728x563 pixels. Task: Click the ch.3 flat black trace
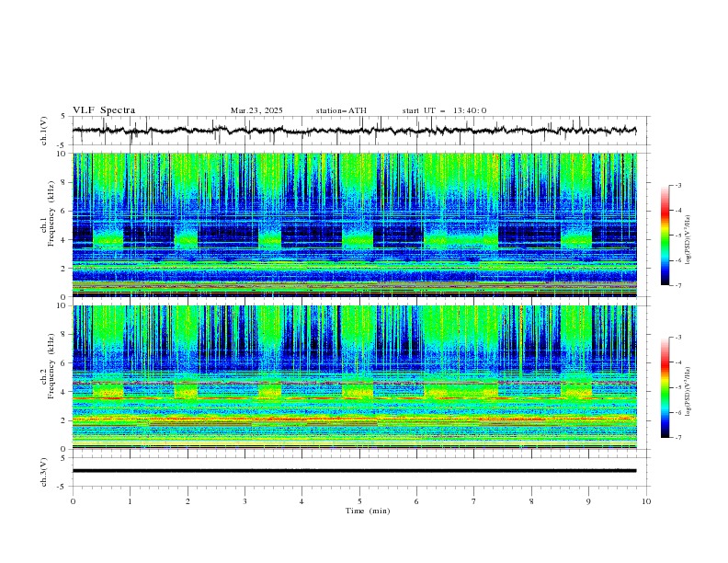[x=354, y=471]
